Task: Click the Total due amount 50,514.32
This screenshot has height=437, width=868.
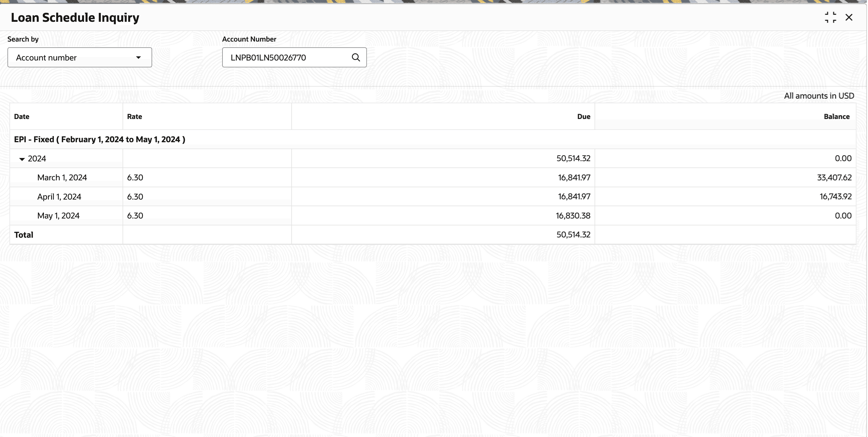Action: tap(573, 235)
